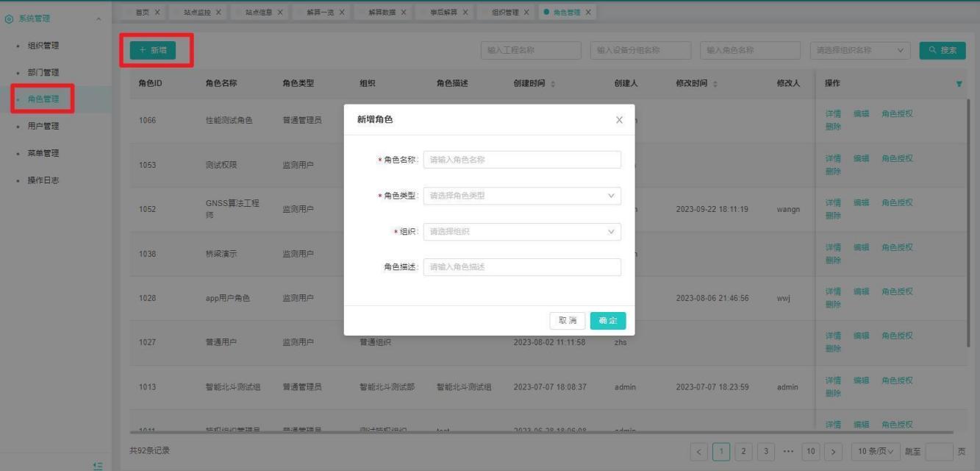Close the 站点监控 tab via X
Image resolution: width=980 pixels, height=471 pixels.
click(218, 13)
